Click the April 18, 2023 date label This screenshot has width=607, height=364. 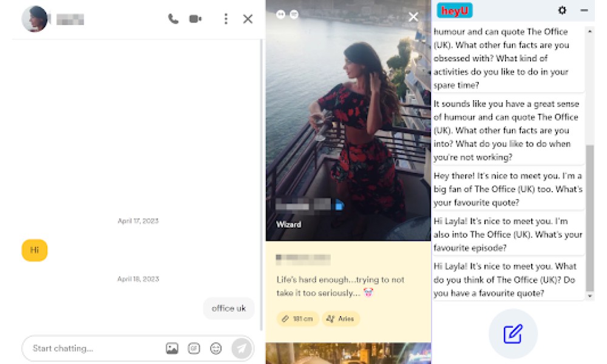coord(138,279)
